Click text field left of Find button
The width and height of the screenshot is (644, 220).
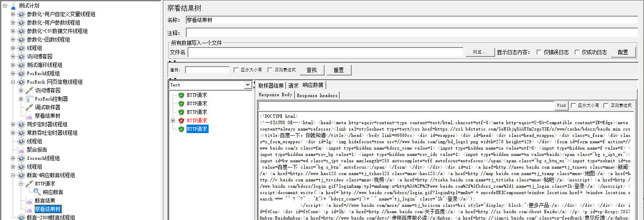(x=406, y=105)
